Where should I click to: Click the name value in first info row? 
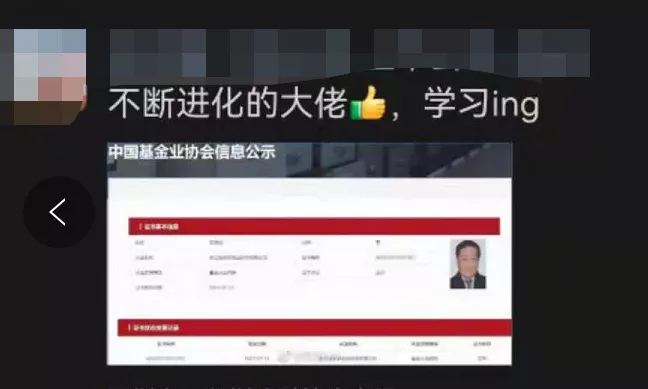pos(216,243)
